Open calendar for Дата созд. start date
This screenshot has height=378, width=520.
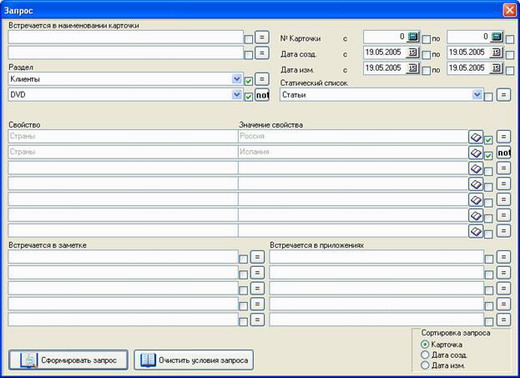point(413,52)
